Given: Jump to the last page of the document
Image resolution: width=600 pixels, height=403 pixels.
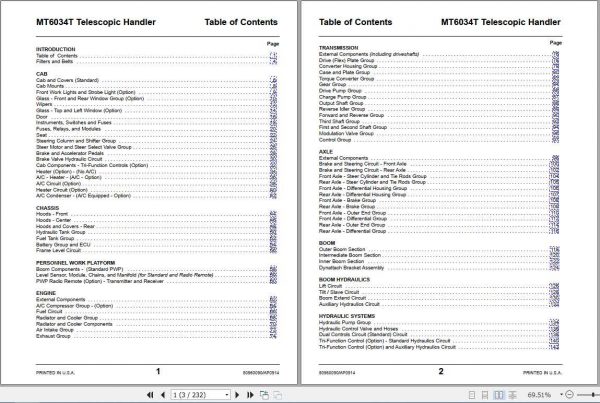Looking at the screenshot, I should pos(250,395).
